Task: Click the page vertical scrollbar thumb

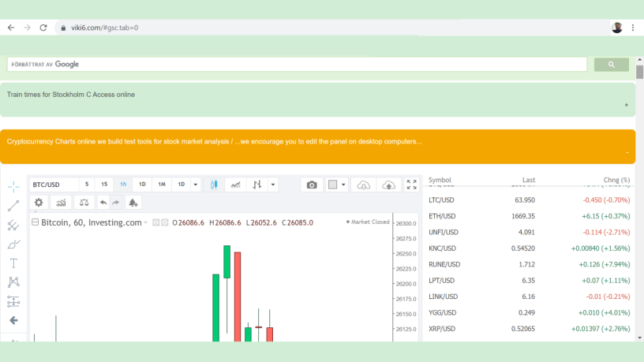Action: [639, 72]
